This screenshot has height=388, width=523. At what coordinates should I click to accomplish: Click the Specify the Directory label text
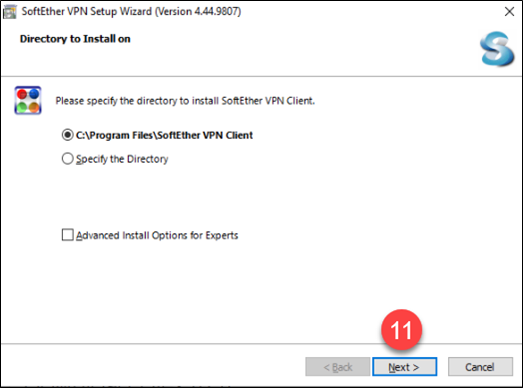point(122,159)
